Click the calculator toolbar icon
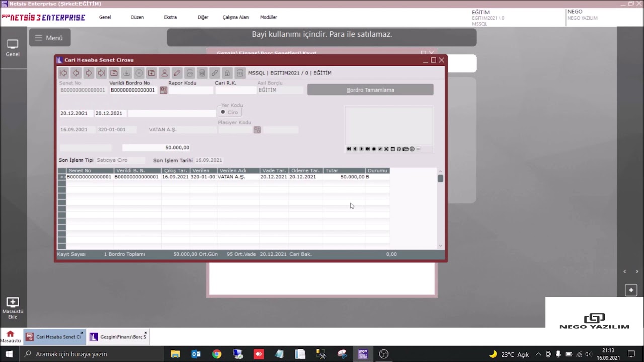The height and width of the screenshot is (362, 644). [x=202, y=73]
